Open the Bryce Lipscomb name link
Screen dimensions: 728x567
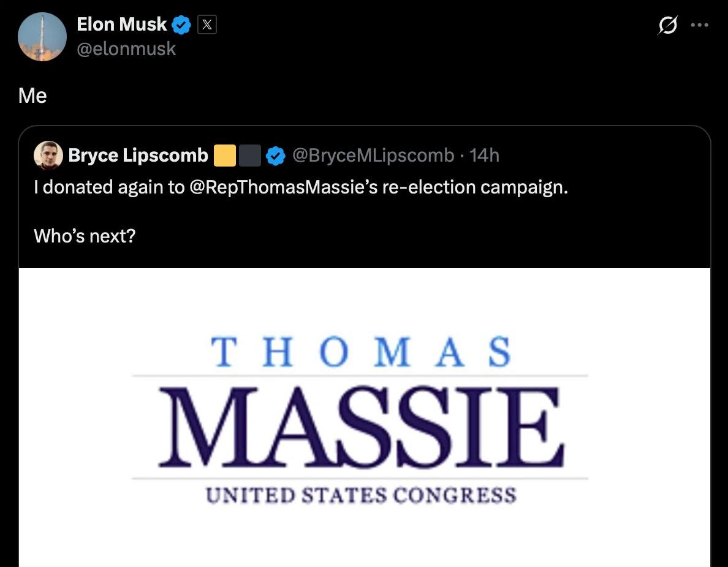pyautogui.click(x=138, y=156)
